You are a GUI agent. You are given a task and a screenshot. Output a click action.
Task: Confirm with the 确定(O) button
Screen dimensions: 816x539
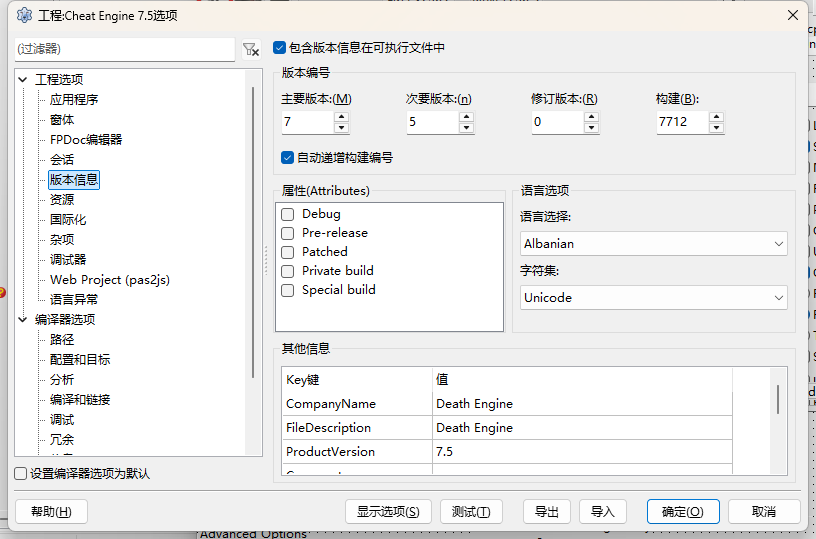(683, 512)
